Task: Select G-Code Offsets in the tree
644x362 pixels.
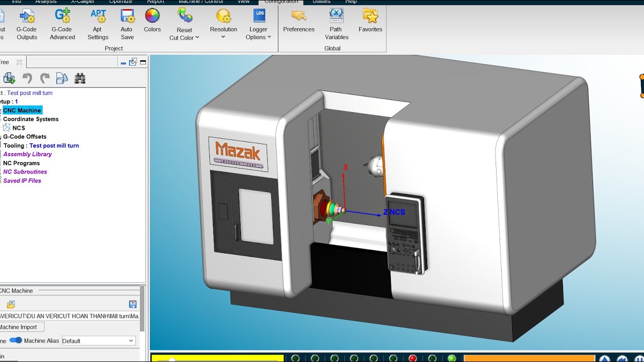Action: pos(25,137)
